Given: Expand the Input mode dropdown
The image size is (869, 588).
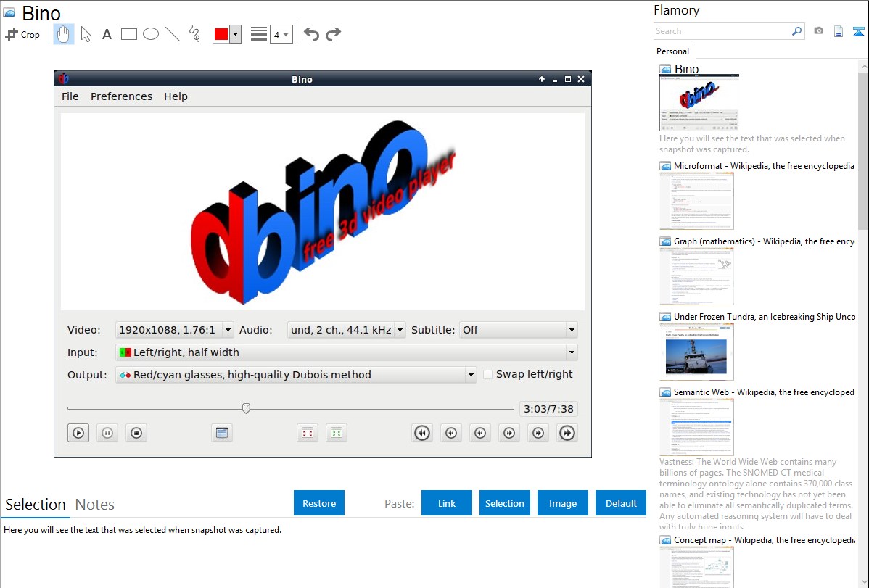Looking at the screenshot, I should click(x=347, y=352).
